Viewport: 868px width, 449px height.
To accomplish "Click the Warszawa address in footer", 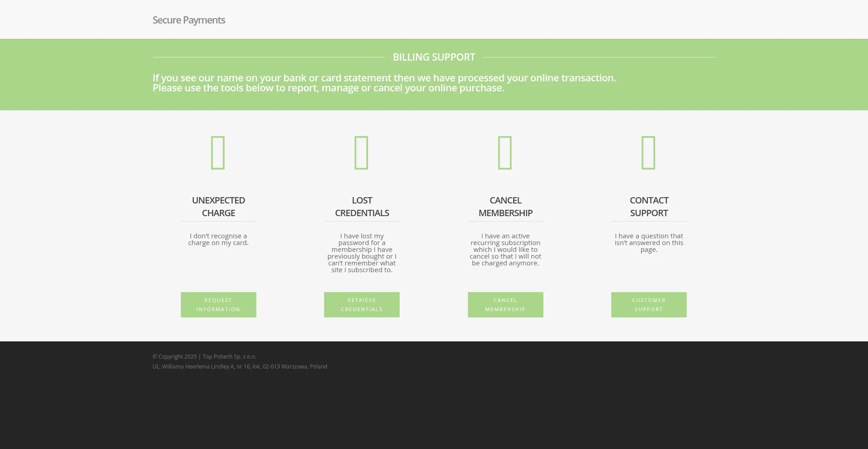I will point(240,367).
